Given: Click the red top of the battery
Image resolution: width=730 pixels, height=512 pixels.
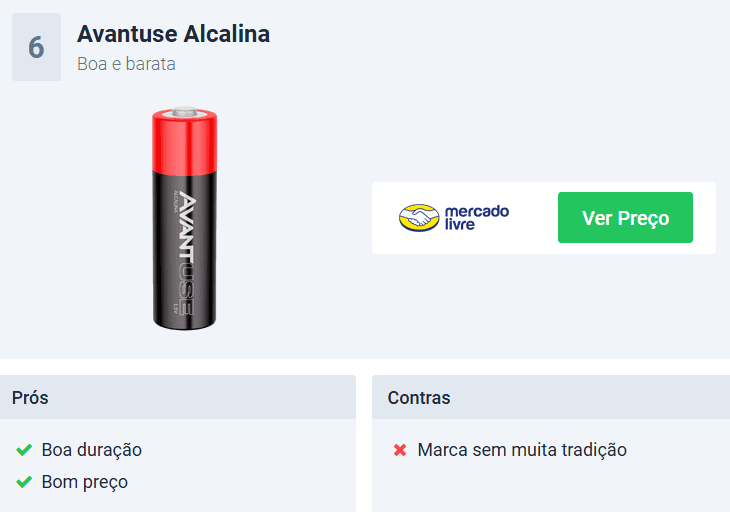Looking at the screenshot, I should pyautogui.click(x=185, y=142).
